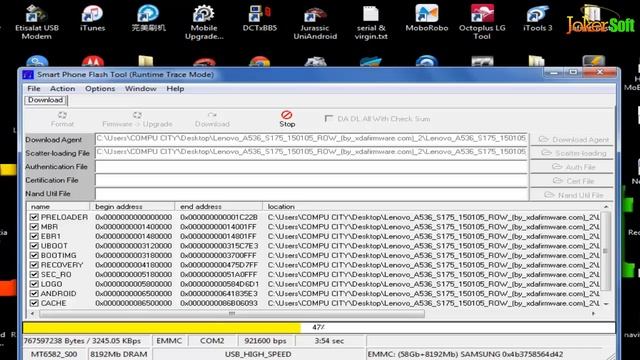Screen dimensions: 640x360
Task: Open the File menu
Action: click(34, 89)
